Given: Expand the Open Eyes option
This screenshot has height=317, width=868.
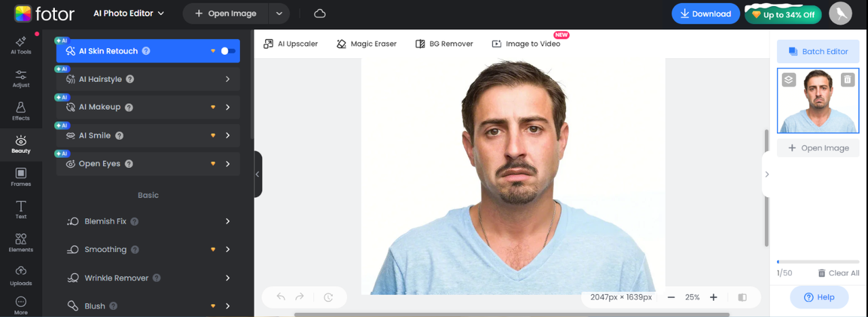Looking at the screenshot, I should pyautogui.click(x=228, y=164).
